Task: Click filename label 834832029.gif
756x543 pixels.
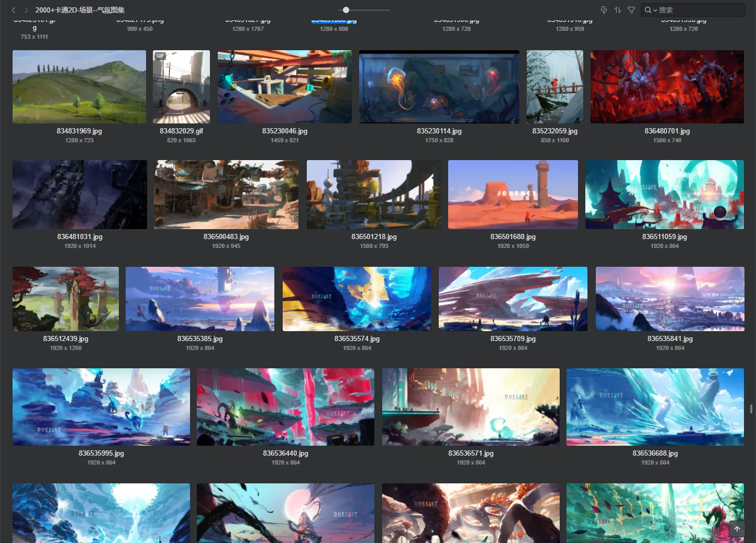Action: pyautogui.click(x=181, y=131)
